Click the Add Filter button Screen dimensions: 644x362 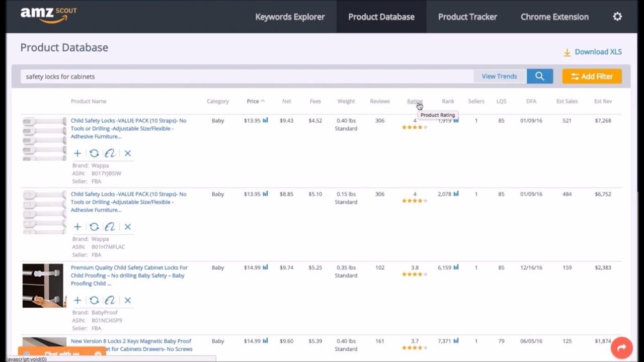point(592,76)
